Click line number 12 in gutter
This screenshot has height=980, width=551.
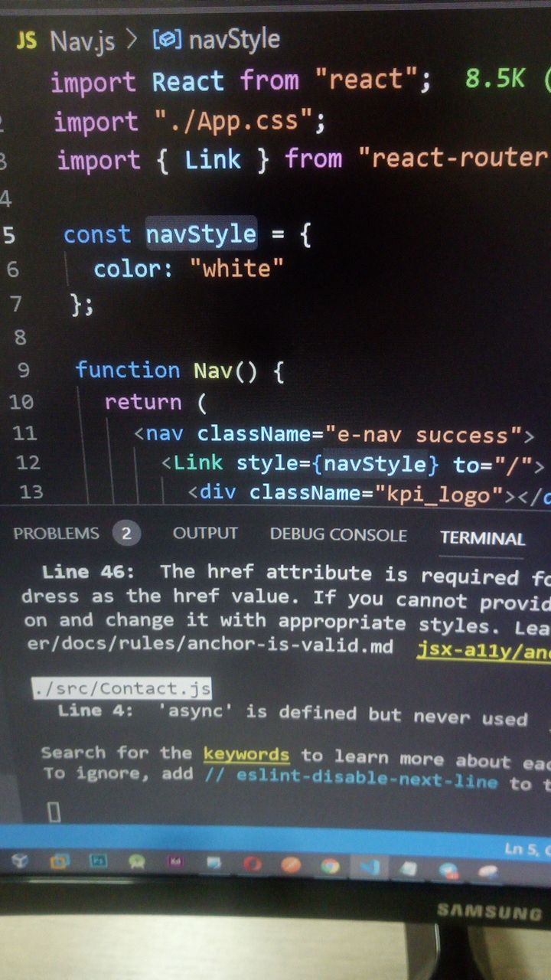[x=27, y=462]
